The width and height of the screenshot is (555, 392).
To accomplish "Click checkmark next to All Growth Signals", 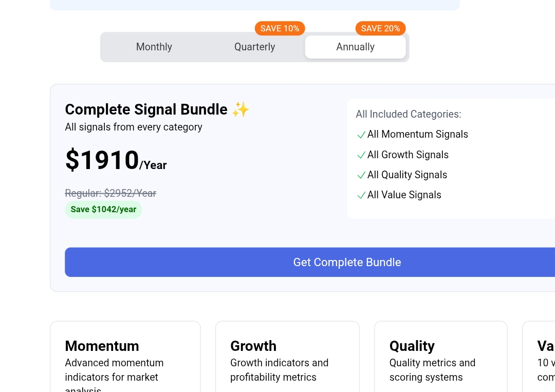I will (361, 155).
